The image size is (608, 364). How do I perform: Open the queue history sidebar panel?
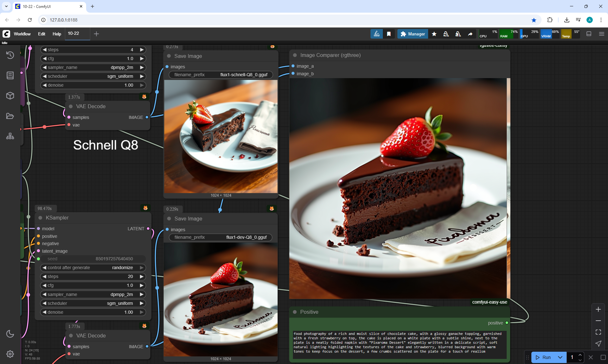click(10, 55)
